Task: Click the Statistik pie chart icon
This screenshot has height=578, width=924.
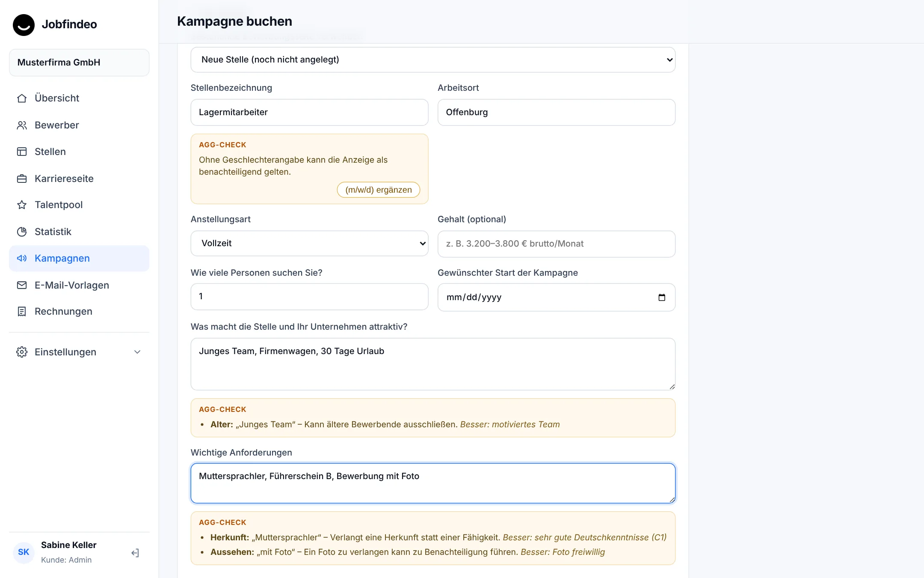Action: [x=22, y=232]
